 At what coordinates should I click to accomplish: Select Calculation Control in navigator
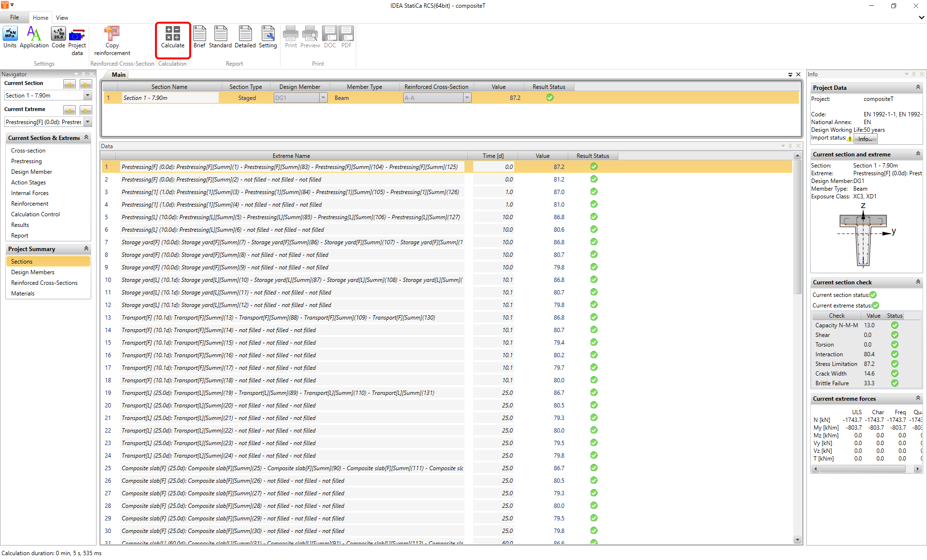[x=36, y=214]
